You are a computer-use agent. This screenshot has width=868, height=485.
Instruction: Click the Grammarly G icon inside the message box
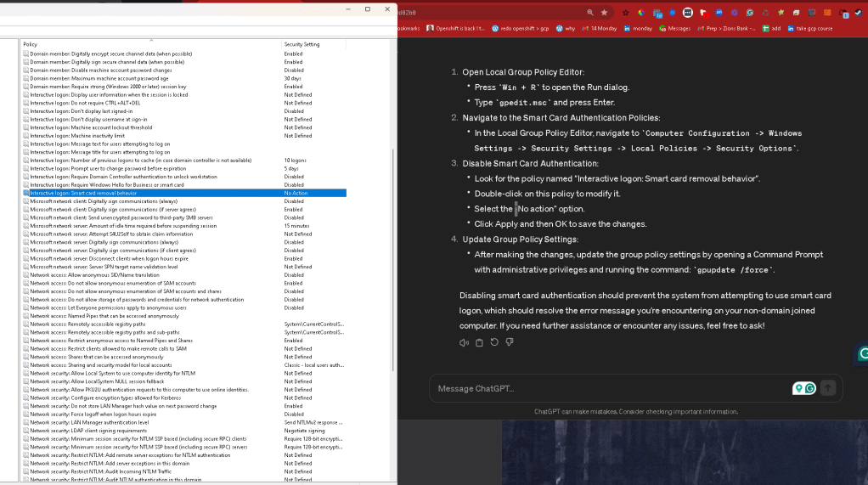(x=810, y=389)
